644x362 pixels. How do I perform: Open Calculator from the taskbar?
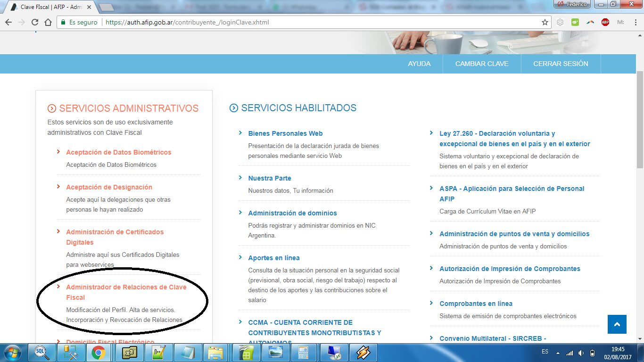point(304,353)
